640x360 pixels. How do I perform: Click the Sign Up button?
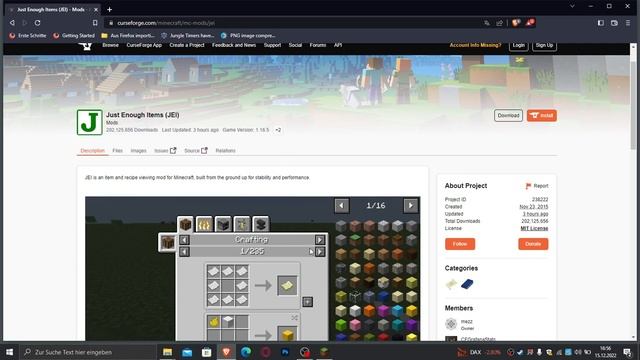544,45
